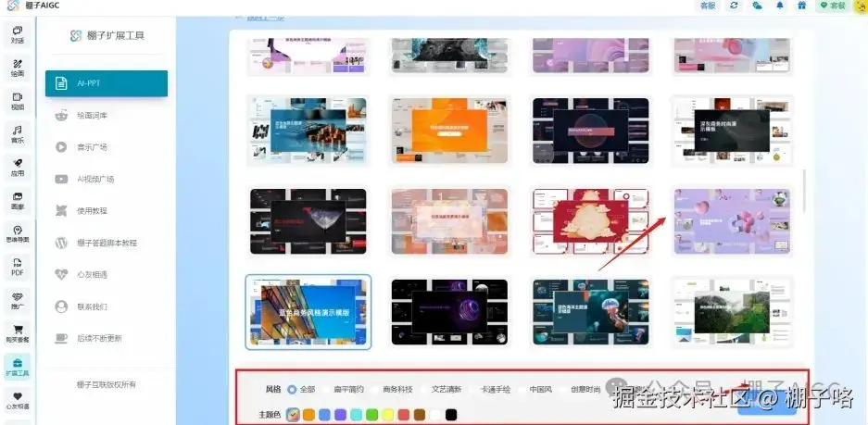Select the black template with moon arc
The height and width of the screenshot is (425, 868).
[x=308, y=221]
